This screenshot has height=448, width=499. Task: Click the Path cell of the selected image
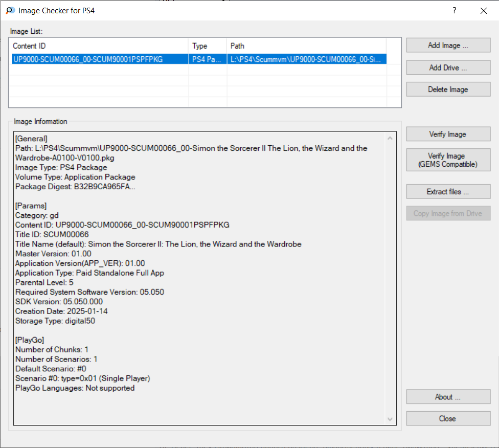[x=306, y=59]
